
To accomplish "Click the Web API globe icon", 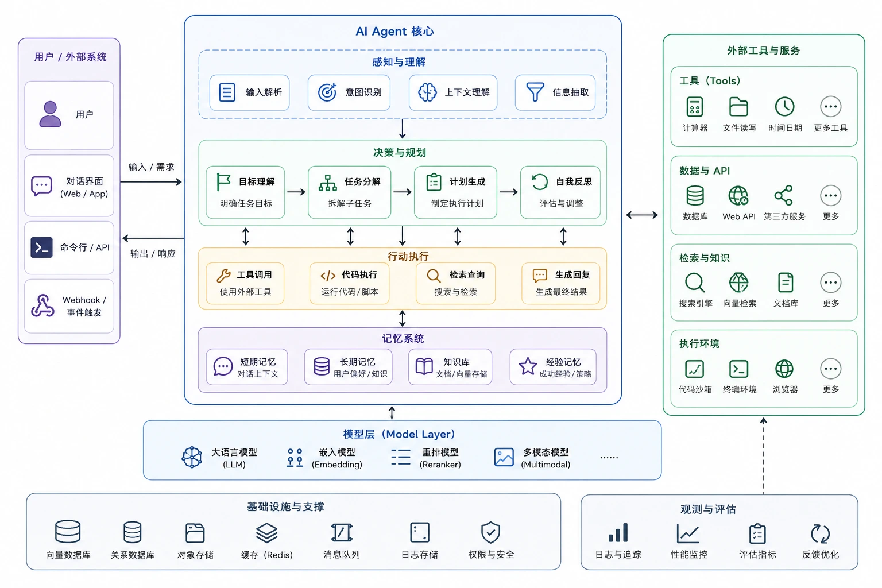I will pyautogui.click(x=738, y=196).
